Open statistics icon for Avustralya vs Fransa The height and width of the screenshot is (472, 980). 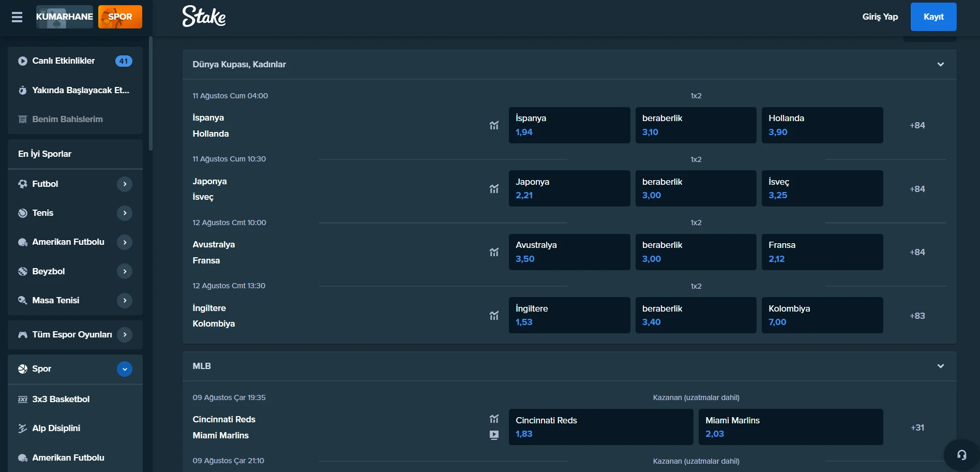[494, 252]
